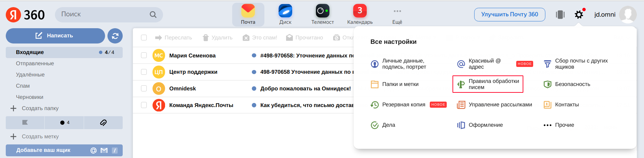Click Все настройки heading link

(394, 42)
